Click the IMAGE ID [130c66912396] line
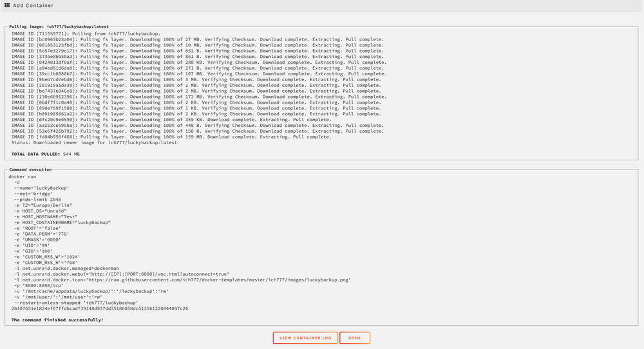This screenshot has width=644, height=349. [x=199, y=97]
